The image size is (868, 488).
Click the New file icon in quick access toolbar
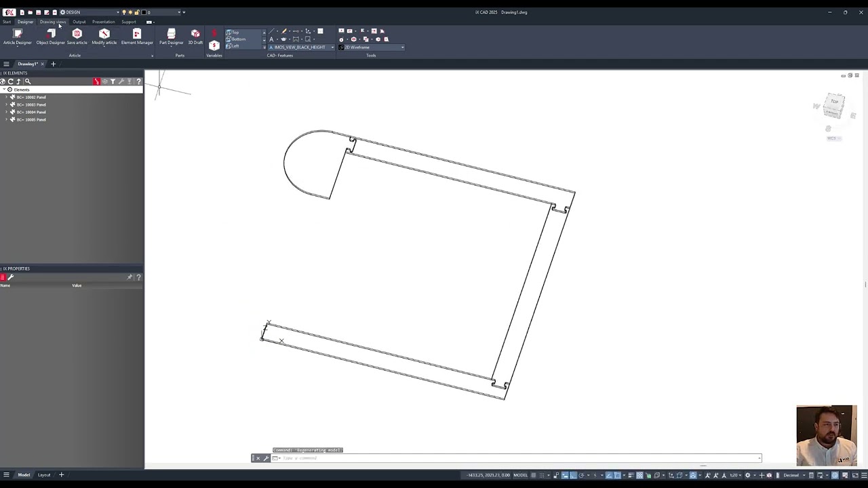(x=22, y=12)
